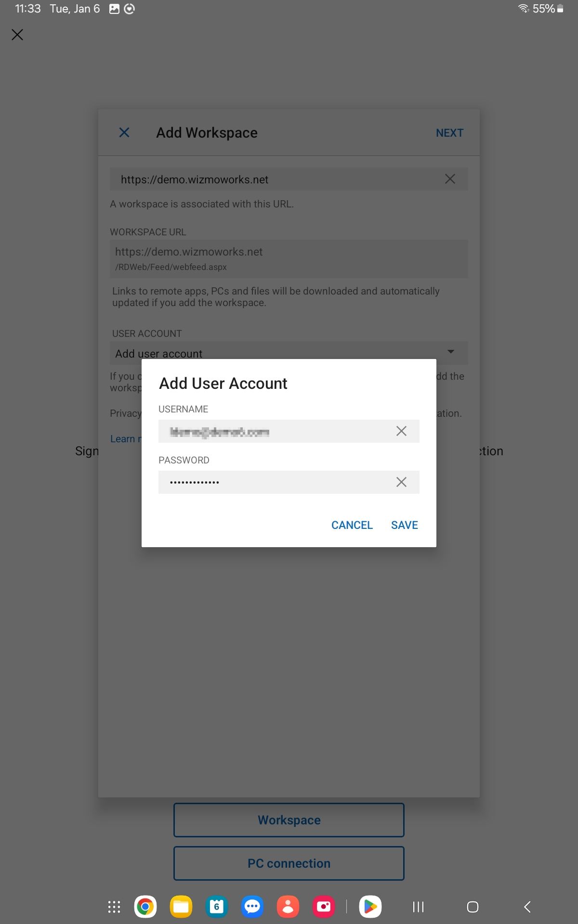Tap NEXT in Add Workspace header
Screen dimensions: 578x924
pyautogui.click(x=450, y=133)
